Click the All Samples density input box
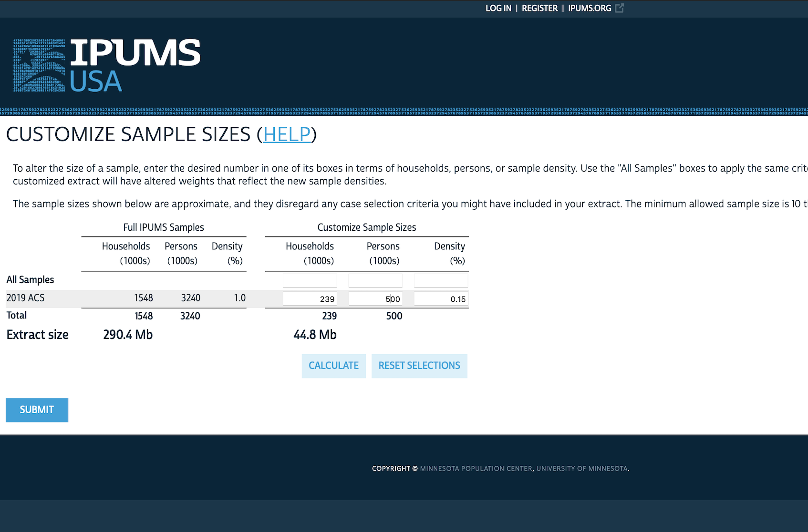808x532 pixels. tap(441, 280)
